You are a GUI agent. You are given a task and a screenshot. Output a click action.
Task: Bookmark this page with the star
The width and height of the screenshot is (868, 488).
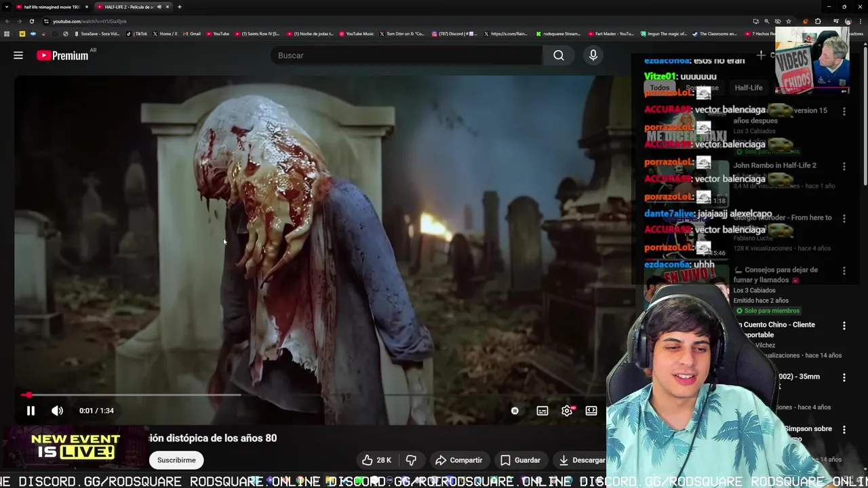[789, 21]
